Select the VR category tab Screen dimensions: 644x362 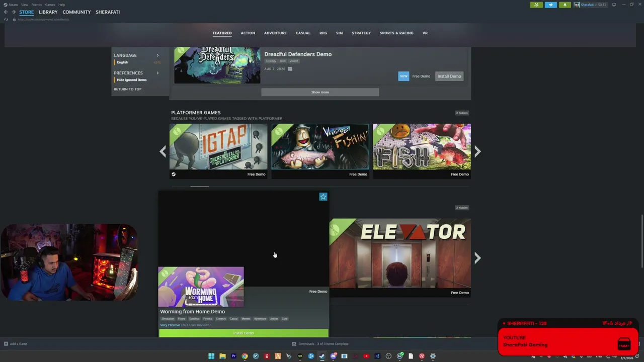pyautogui.click(x=425, y=33)
